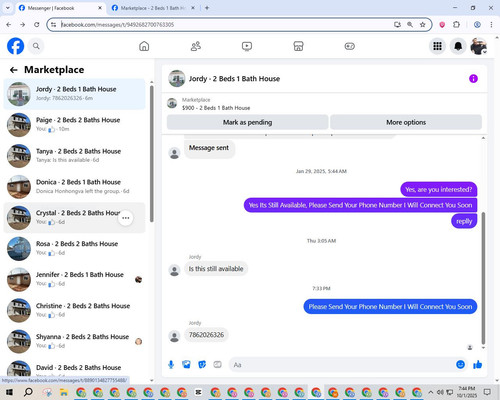Open Tanya - 2 Beds 2 Baths House chat
The width and height of the screenshot is (500, 400).
[74, 156]
